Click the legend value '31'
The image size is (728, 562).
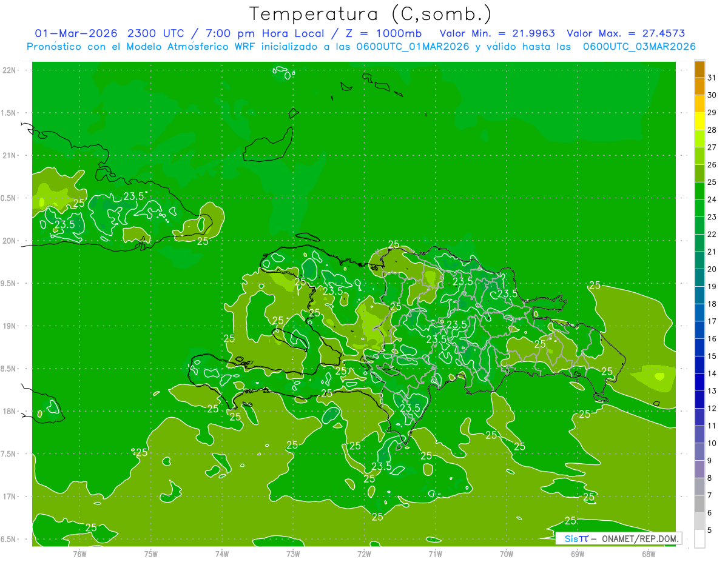[x=712, y=78]
